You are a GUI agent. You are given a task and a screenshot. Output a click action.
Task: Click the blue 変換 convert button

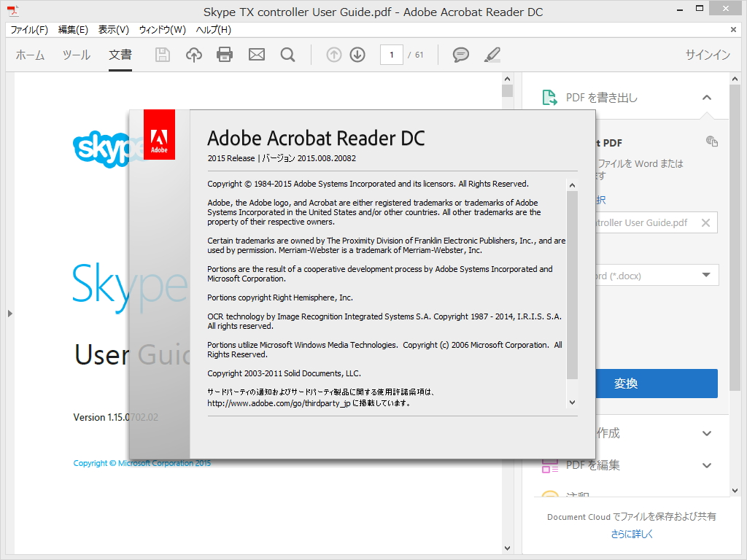point(657,384)
